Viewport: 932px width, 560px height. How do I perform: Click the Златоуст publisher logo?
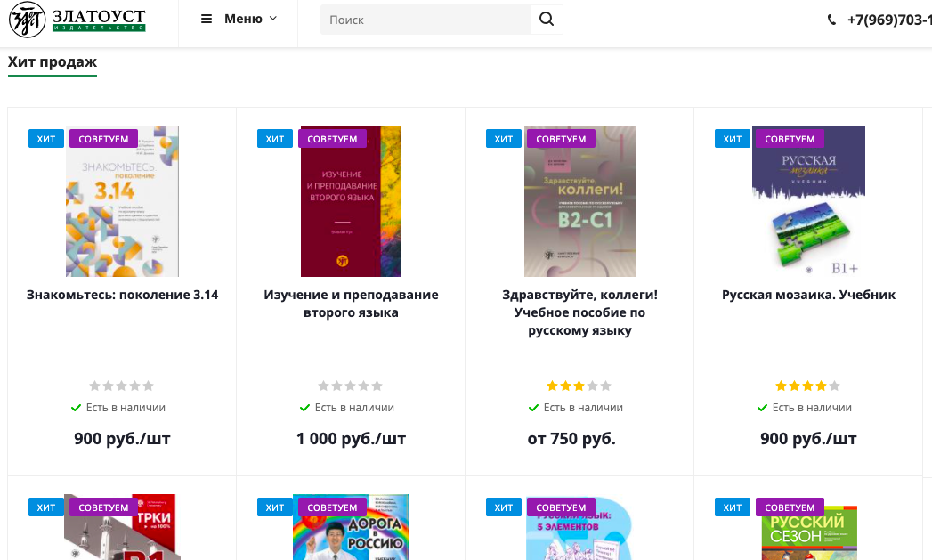[x=77, y=20]
